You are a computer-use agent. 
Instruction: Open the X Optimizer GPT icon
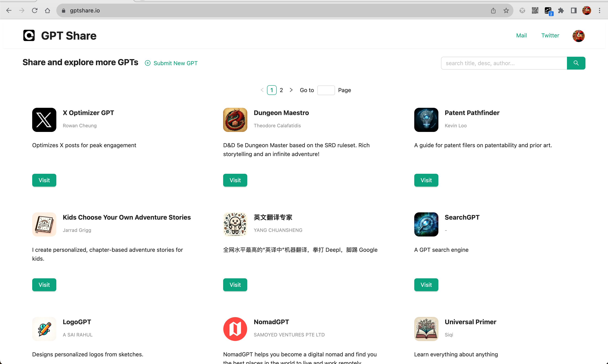(44, 120)
